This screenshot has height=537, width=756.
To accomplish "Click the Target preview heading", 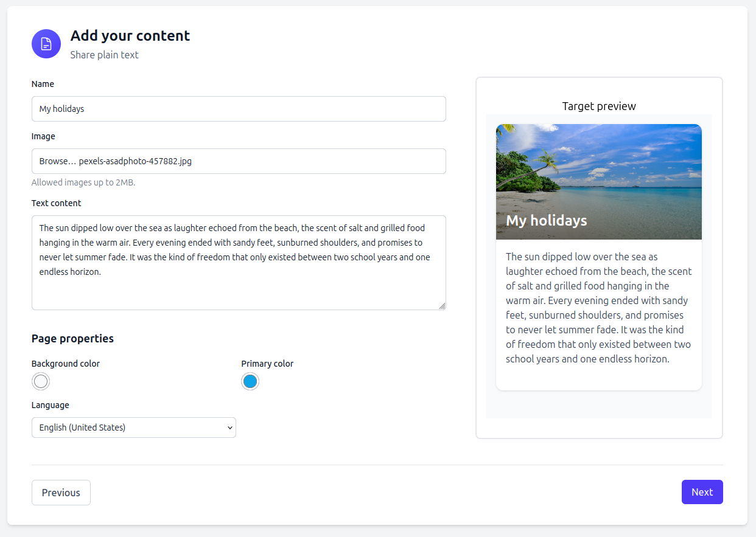I will point(599,106).
